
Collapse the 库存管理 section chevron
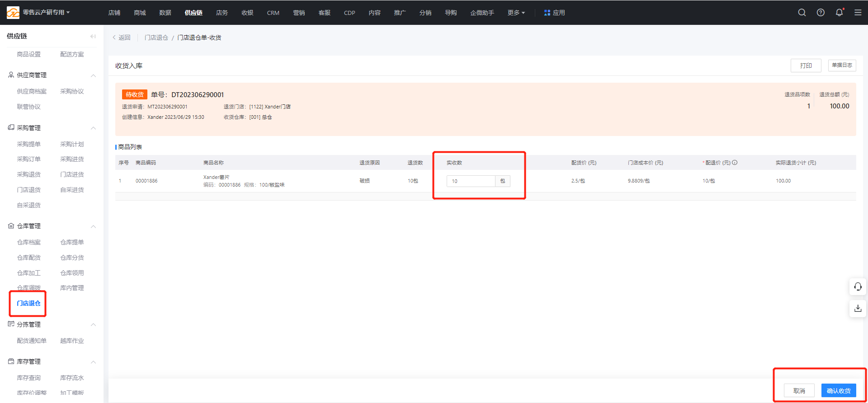[93, 362]
